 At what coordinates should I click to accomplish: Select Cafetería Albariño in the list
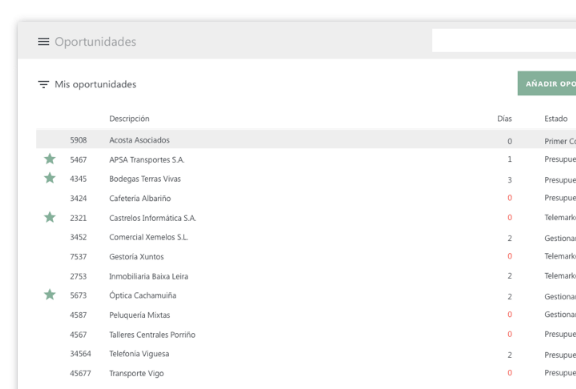[140, 198]
